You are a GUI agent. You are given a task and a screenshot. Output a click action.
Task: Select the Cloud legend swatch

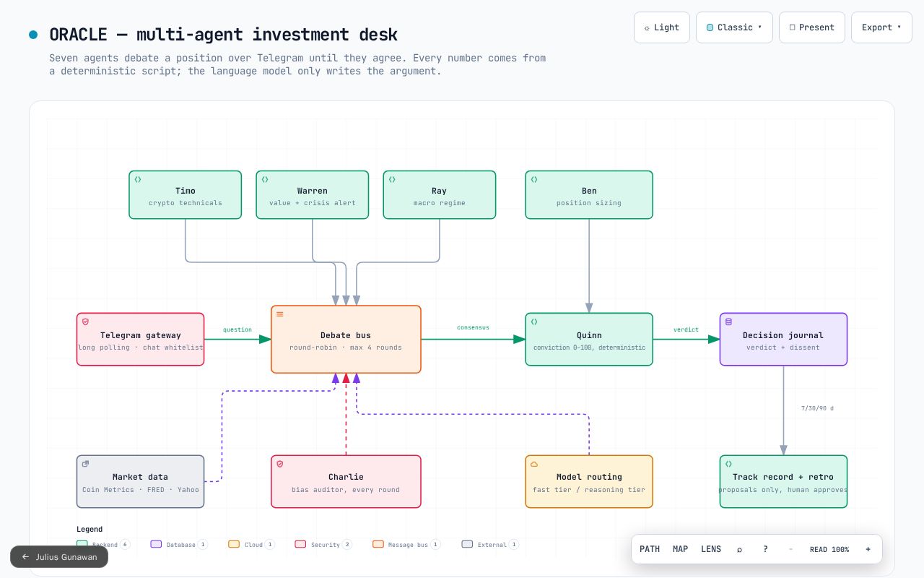point(234,544)
